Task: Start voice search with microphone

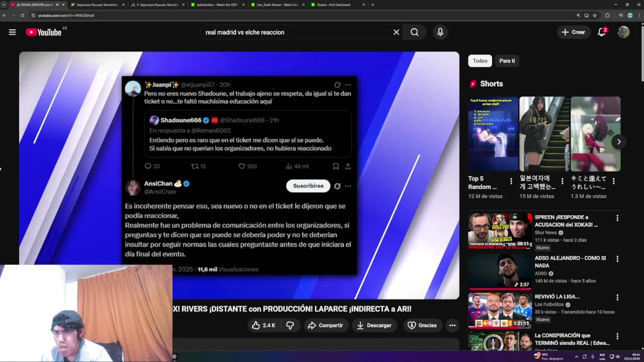Action: click(440, 32)
